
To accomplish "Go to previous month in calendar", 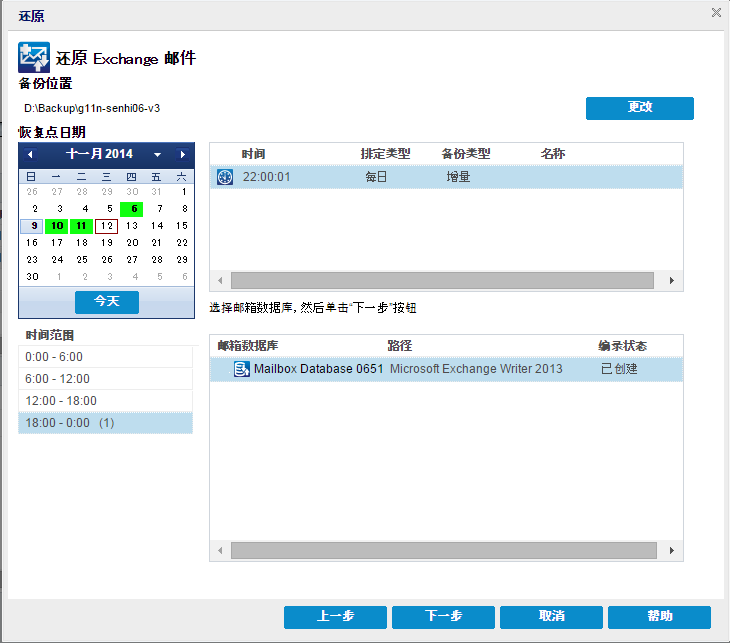I will pyautogui.click(x=30, y=154).
